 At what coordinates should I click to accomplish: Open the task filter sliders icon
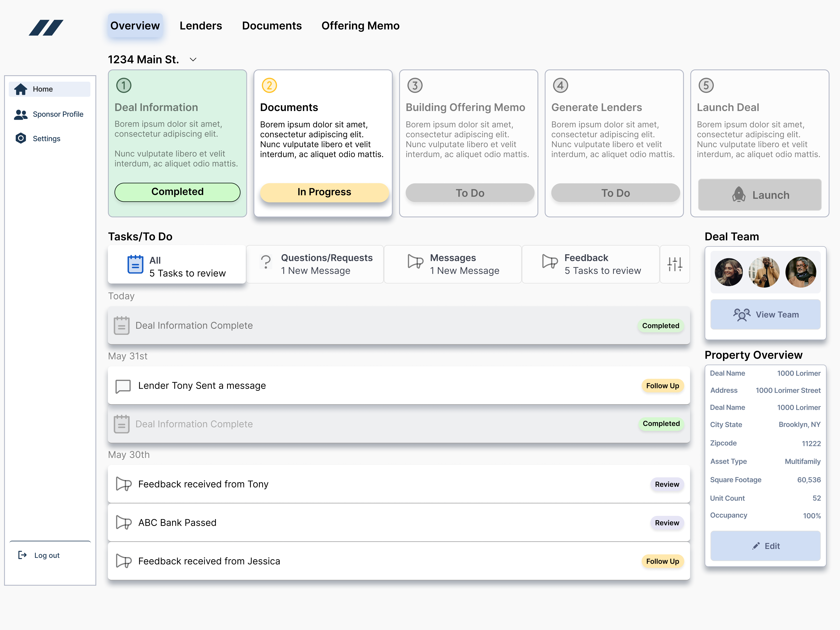click(x=675, y=264)
